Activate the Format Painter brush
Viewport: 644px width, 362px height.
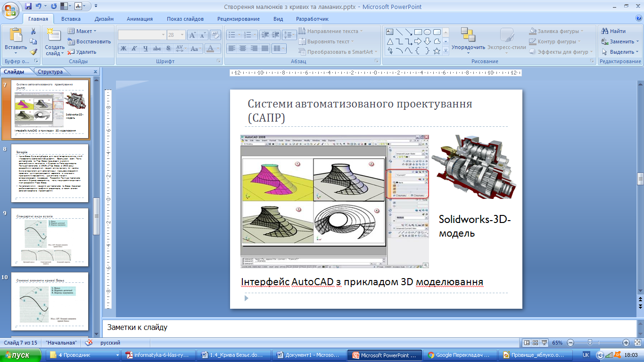tap(33, 52)
